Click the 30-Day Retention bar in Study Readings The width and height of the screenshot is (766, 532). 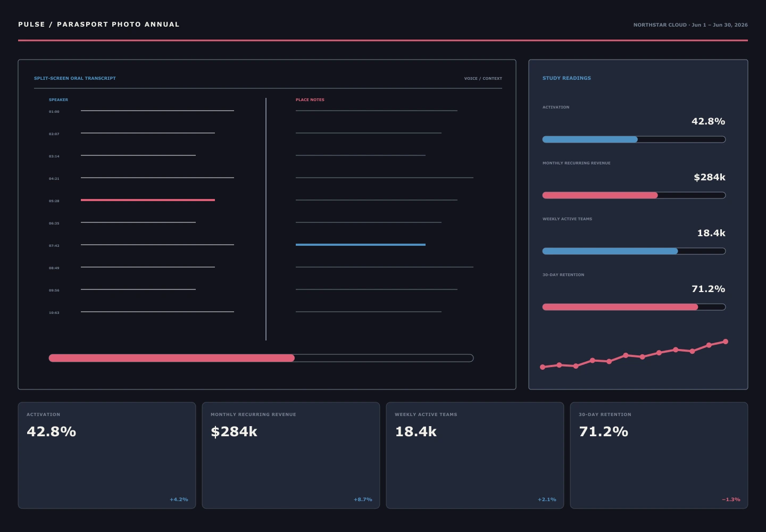point(634,307)
